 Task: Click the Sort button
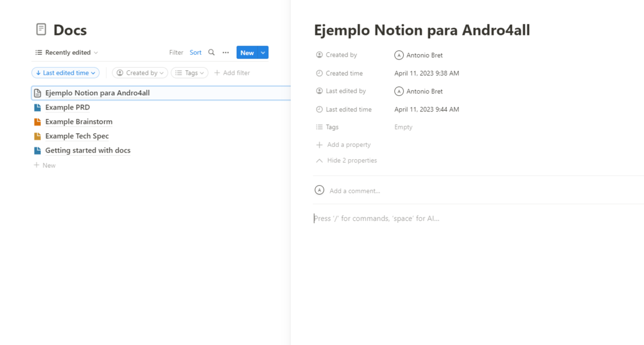(195, 52)
